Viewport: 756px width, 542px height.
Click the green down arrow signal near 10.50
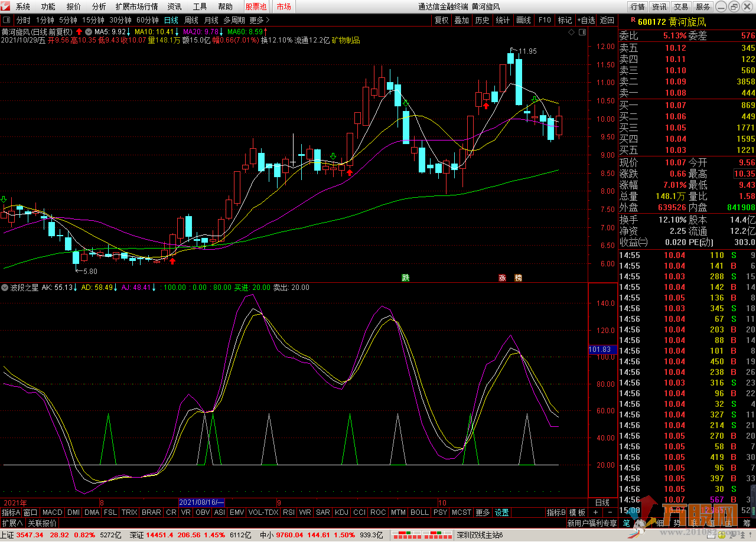pyautogui.click(x=534, y=99)
